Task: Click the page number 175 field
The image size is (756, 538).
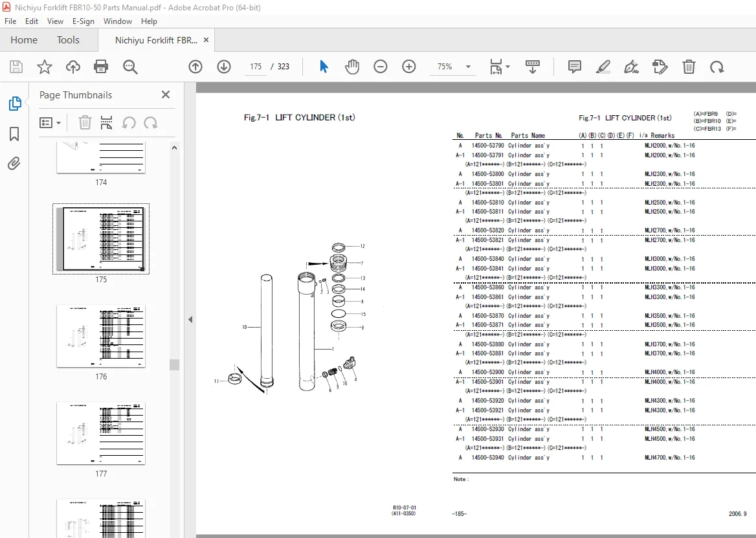Action: (256, 67)
